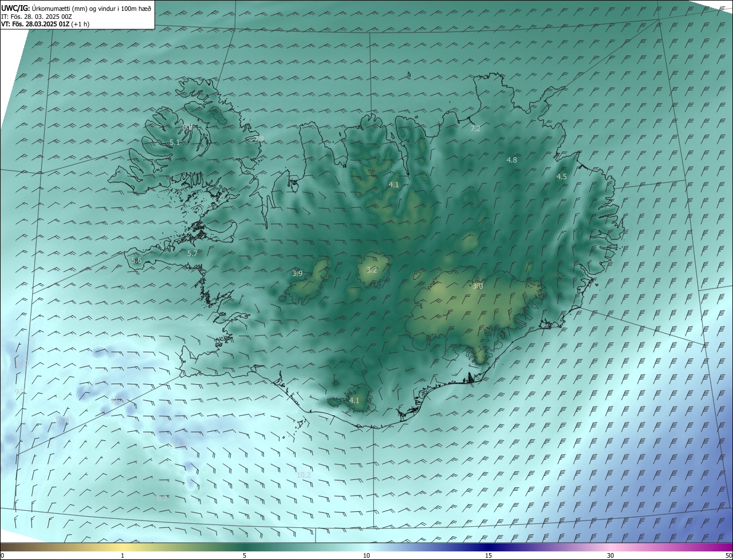Image resolution: width=733 pixels, height=560 pixels.
Task: Click the 5.7 value label
Action: coord(192,253)
